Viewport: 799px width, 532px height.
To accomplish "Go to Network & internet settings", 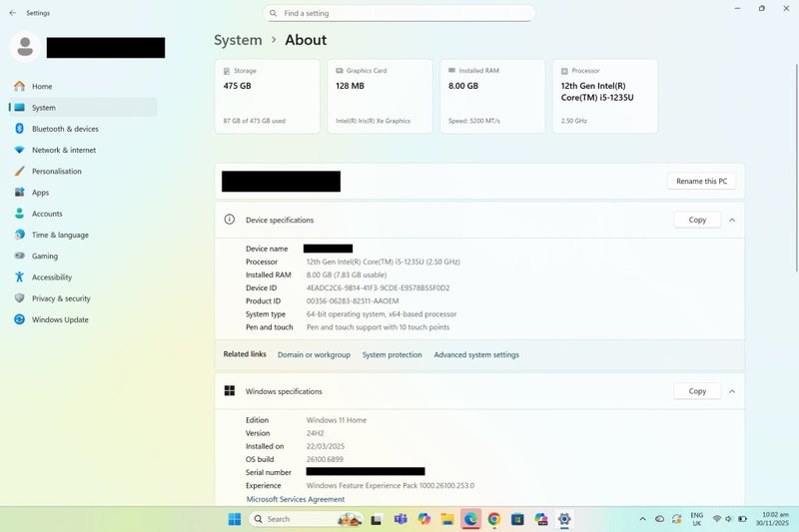I will click(x=64, y=150).
